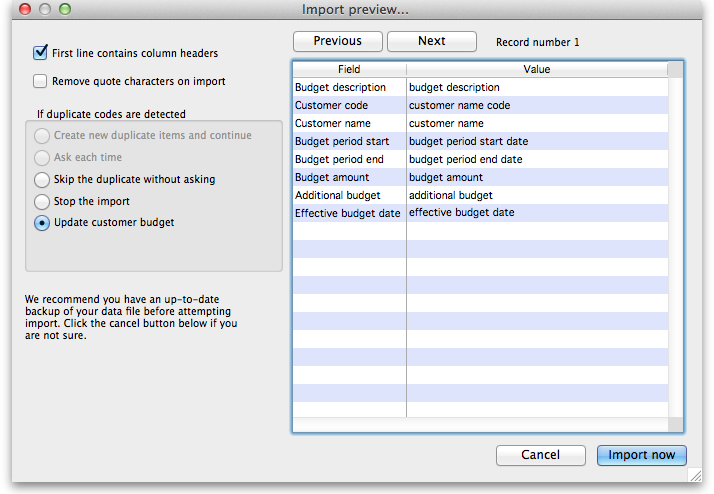The height and width of the screenshot is (494, 714).
Task: Select the Customer code row
Action: [x=332, y=106]
